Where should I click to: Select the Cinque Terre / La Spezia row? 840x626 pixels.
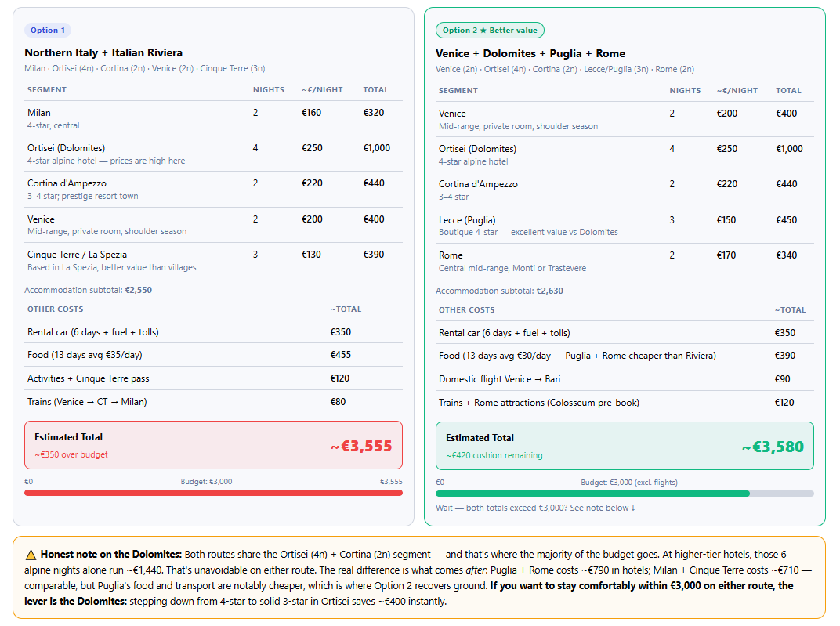(213, 260)
